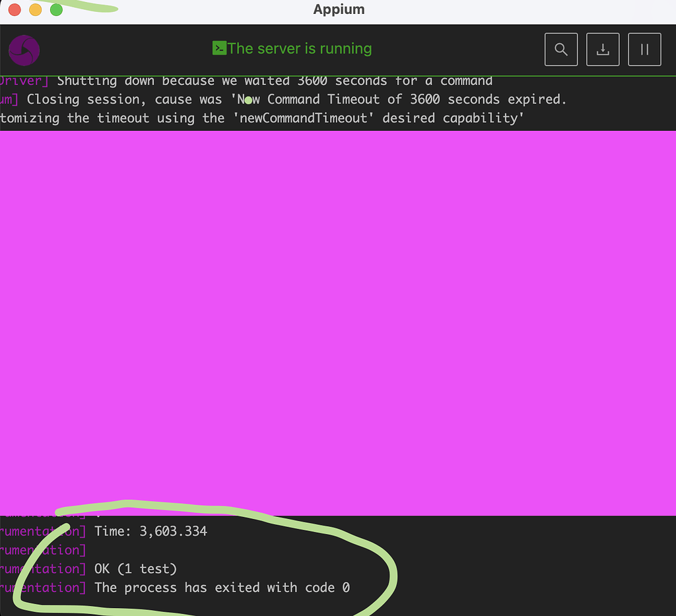Click 'The server is running' status text
Image resolution: width=676 pixels, height=616 pixels.
point(300,48)
